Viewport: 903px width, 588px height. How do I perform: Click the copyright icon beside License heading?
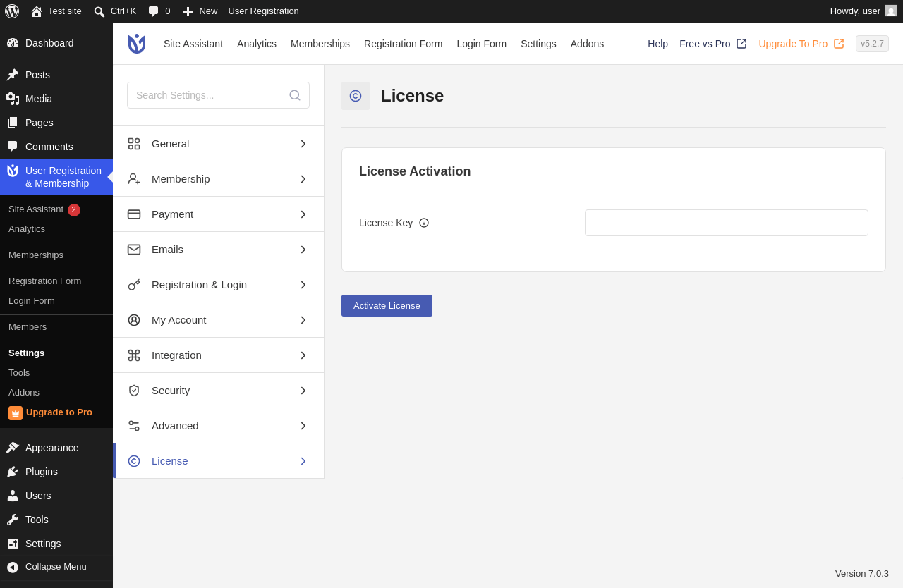356,96
